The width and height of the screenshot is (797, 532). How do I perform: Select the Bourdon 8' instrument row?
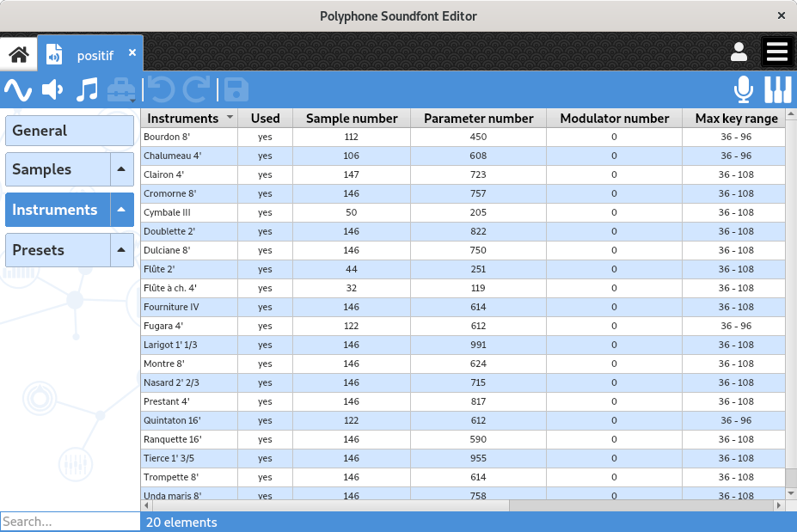coord(463,137)
